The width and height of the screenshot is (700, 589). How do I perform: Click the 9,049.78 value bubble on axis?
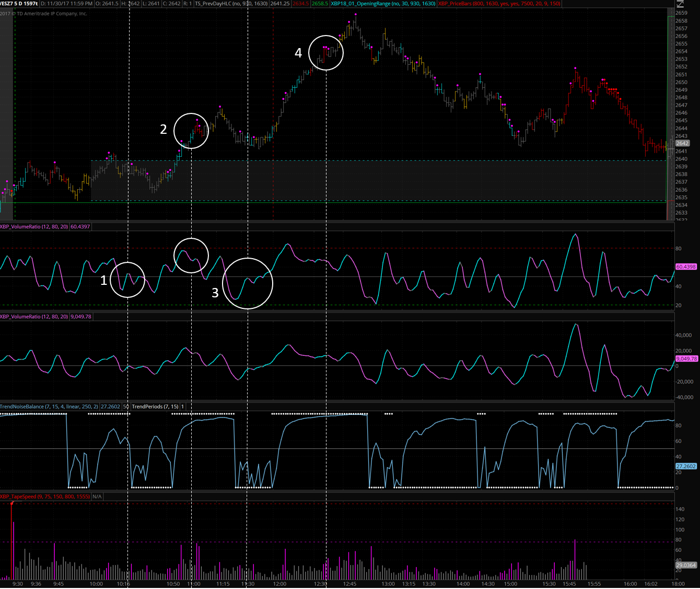tap(686, 359)
